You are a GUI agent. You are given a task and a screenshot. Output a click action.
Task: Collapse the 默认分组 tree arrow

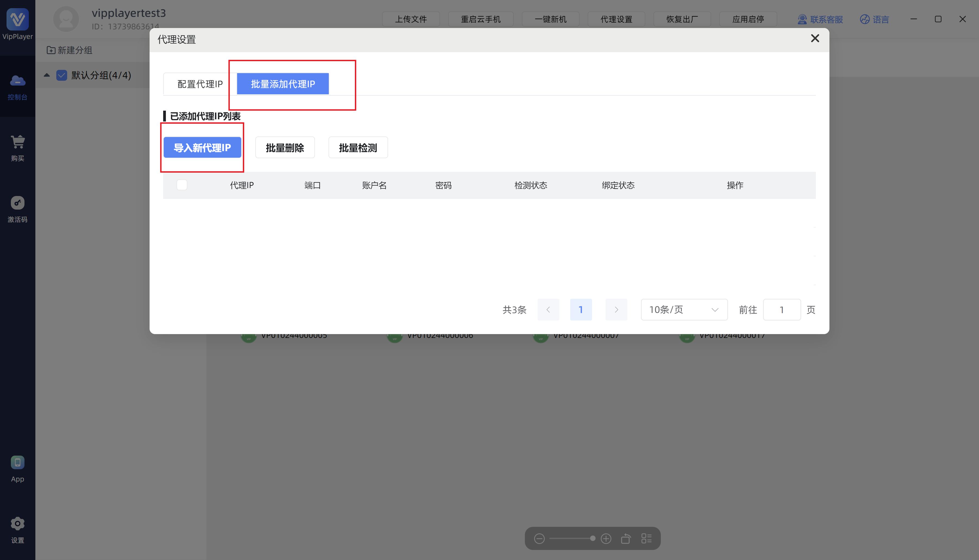coord(47,75)
